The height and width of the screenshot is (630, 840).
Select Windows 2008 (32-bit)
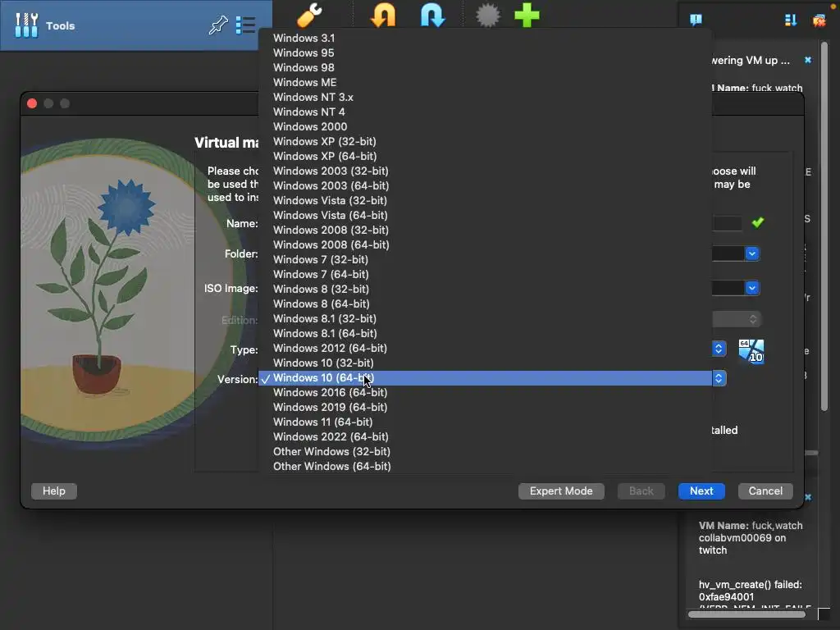(485, 230)
